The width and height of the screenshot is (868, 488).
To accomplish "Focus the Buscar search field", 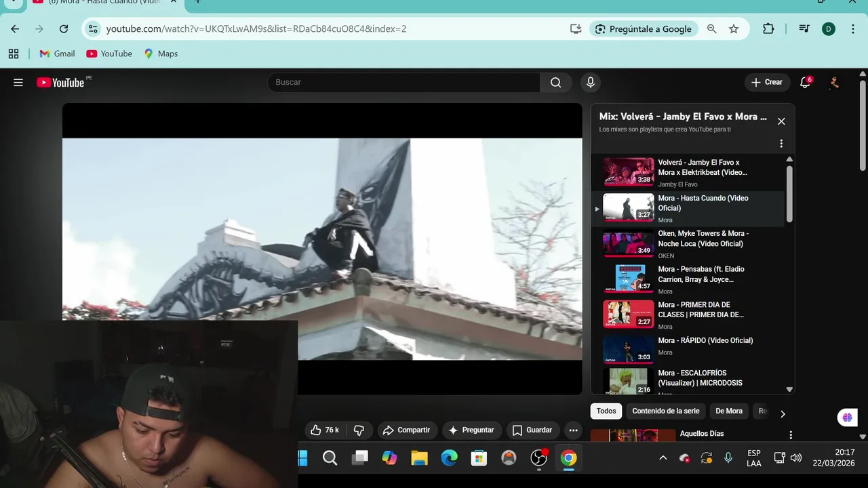I will coord(404,82).
